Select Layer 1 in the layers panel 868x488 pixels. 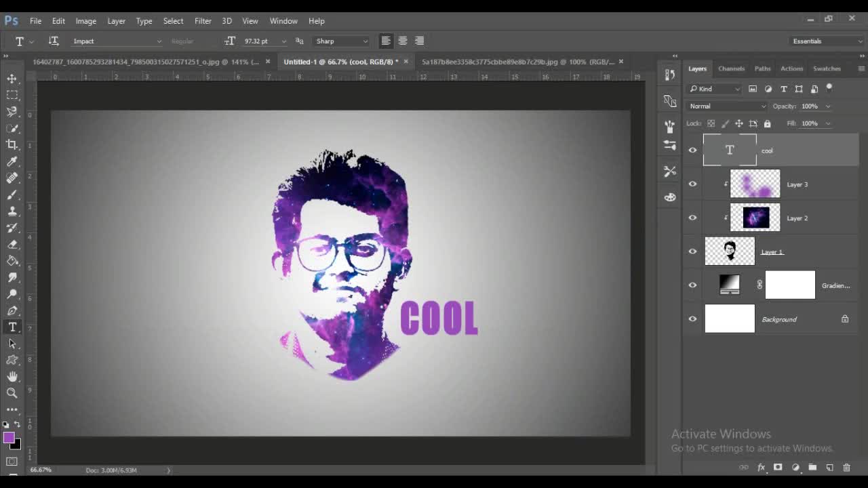coord(772,252)
